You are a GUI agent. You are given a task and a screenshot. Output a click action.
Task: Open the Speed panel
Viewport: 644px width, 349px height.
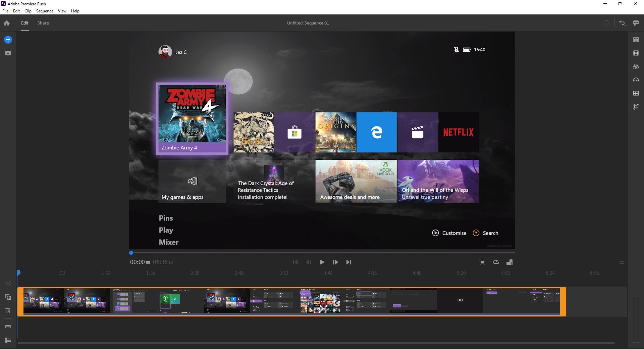pos(636,80)
